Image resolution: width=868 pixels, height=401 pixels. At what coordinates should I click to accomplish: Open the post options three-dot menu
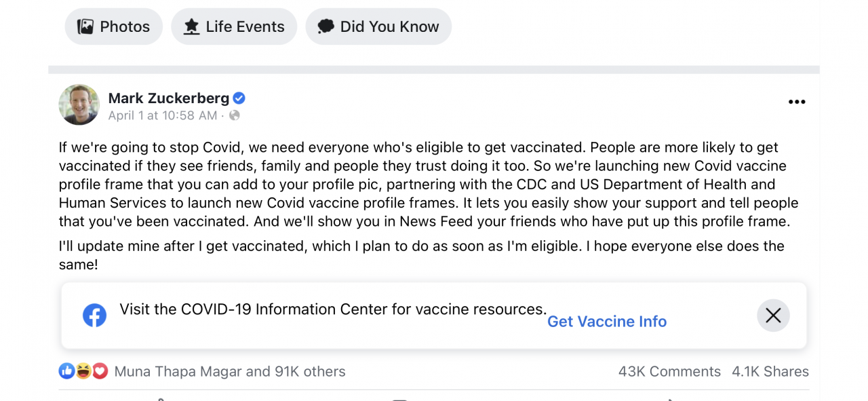click(797, 102)
